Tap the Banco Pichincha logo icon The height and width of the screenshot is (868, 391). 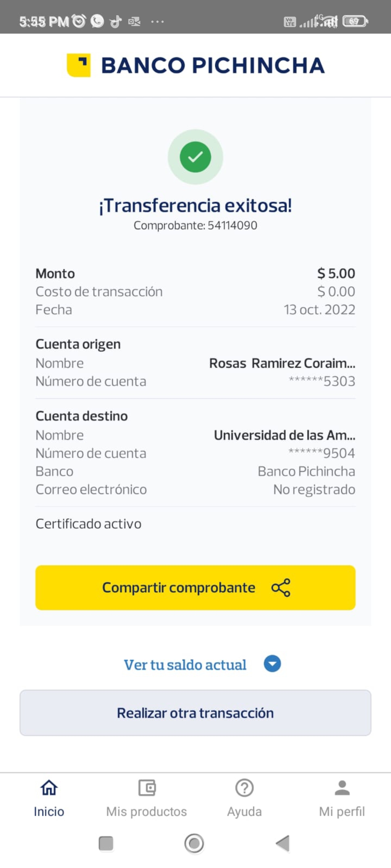(x=79, y=65)
